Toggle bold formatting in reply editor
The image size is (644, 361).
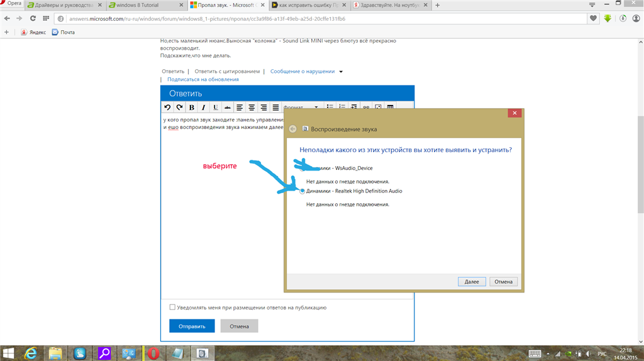point(191,107)
